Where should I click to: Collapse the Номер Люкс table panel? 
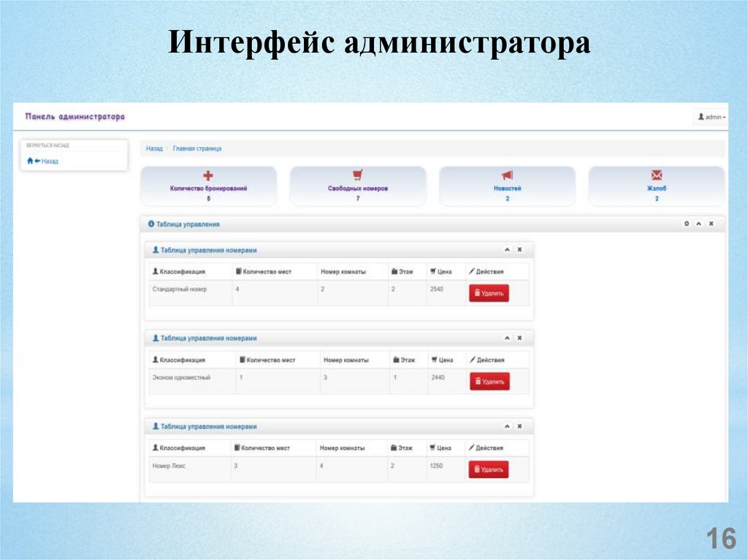(507, 426)
